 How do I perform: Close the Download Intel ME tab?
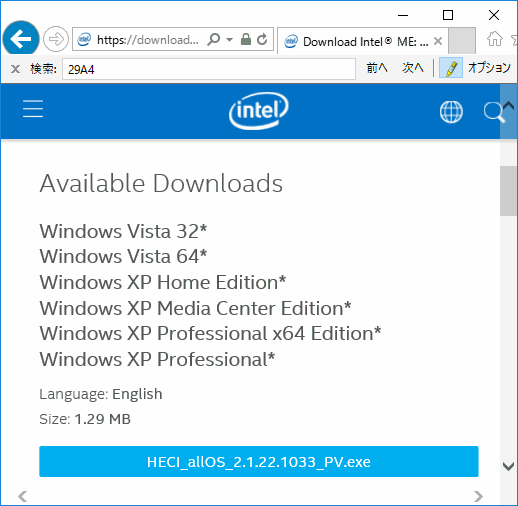[x=438, y=41]
